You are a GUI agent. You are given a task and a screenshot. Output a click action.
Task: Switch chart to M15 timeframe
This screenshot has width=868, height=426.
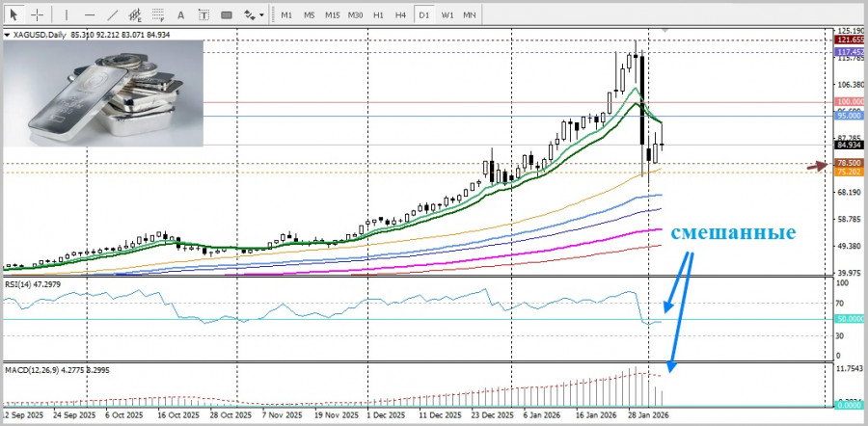point(332,14)
